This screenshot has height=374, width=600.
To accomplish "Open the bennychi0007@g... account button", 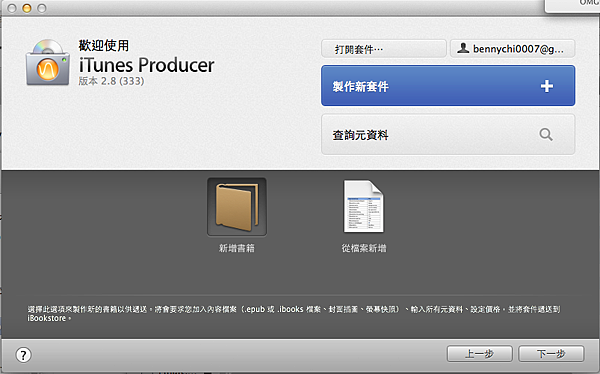I will tap(512, 49).
